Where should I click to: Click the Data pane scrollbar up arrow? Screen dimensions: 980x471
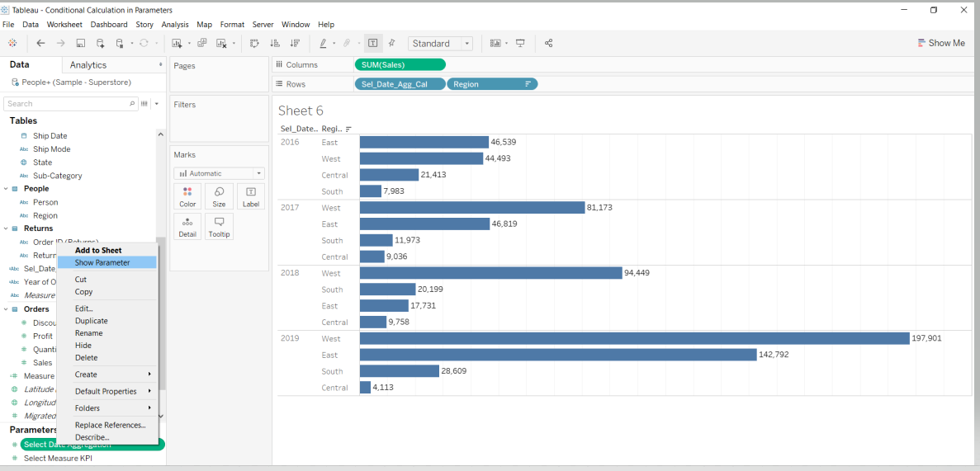tap(161, 134)
